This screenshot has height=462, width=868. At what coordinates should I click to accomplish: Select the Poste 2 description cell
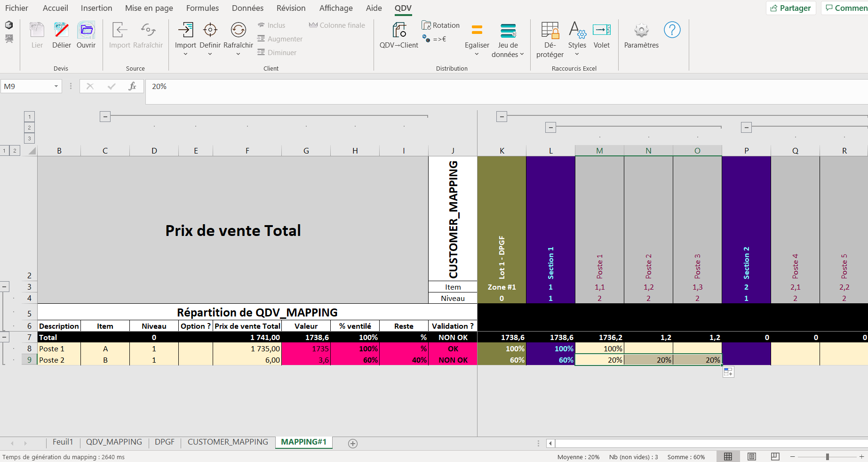(x=59, y=360)
